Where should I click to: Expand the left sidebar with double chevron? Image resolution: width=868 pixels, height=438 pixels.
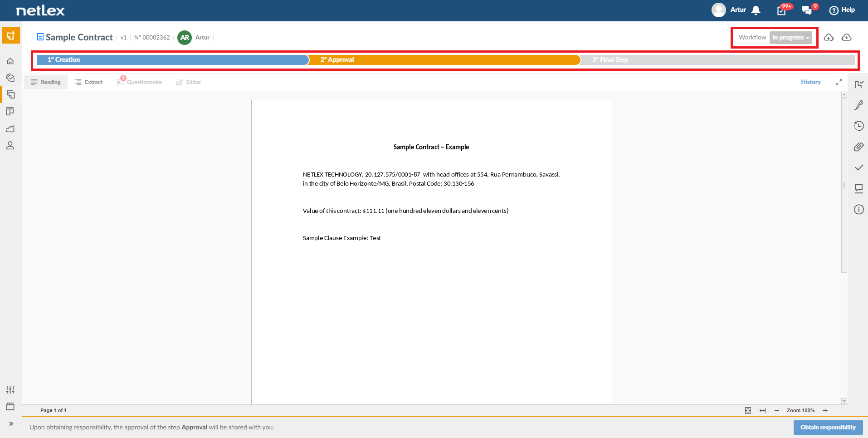11,423
